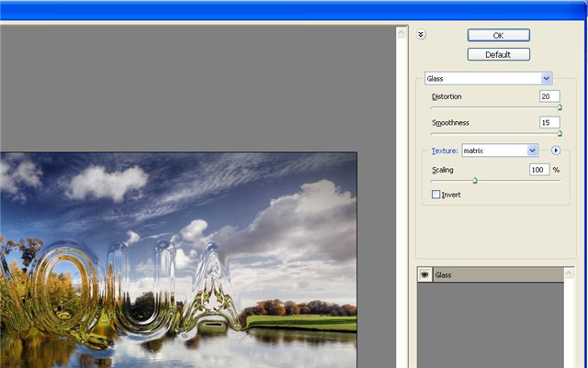Enable the Invert checkbox

pos(436,195)
